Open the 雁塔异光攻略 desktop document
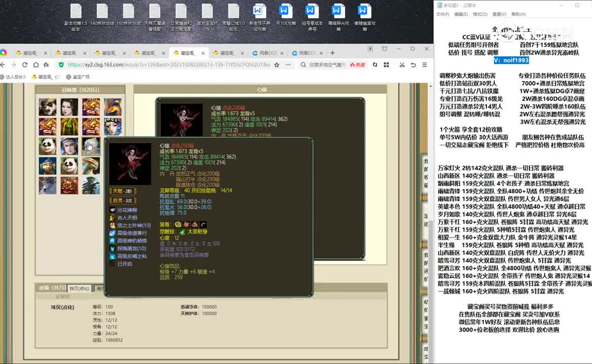 click(x=339, y=17)
